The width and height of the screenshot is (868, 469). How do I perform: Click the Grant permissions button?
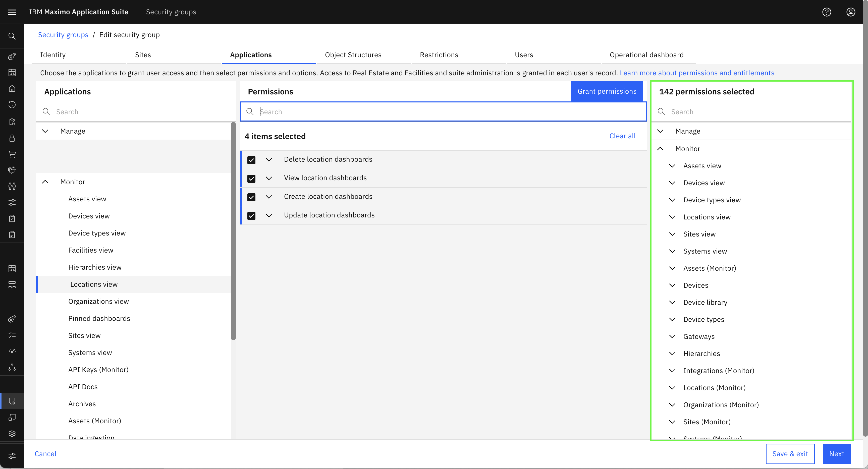click(607, 91)
